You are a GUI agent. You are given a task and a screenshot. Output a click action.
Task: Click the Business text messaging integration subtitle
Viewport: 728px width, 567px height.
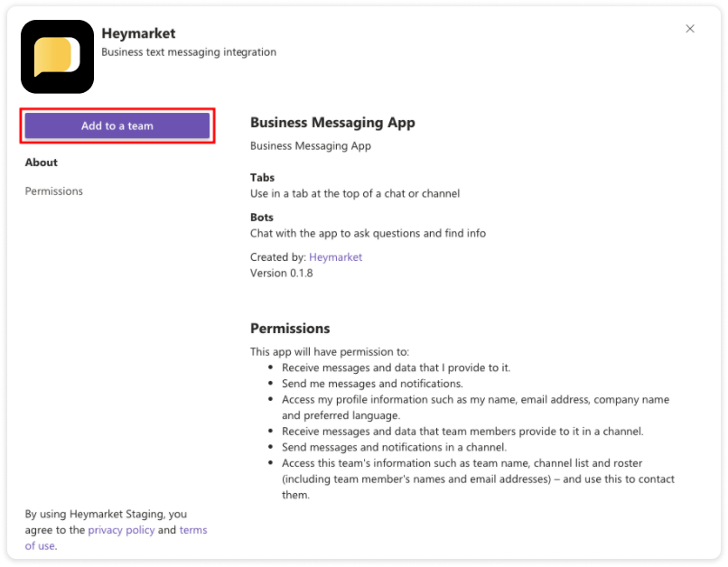189,52
